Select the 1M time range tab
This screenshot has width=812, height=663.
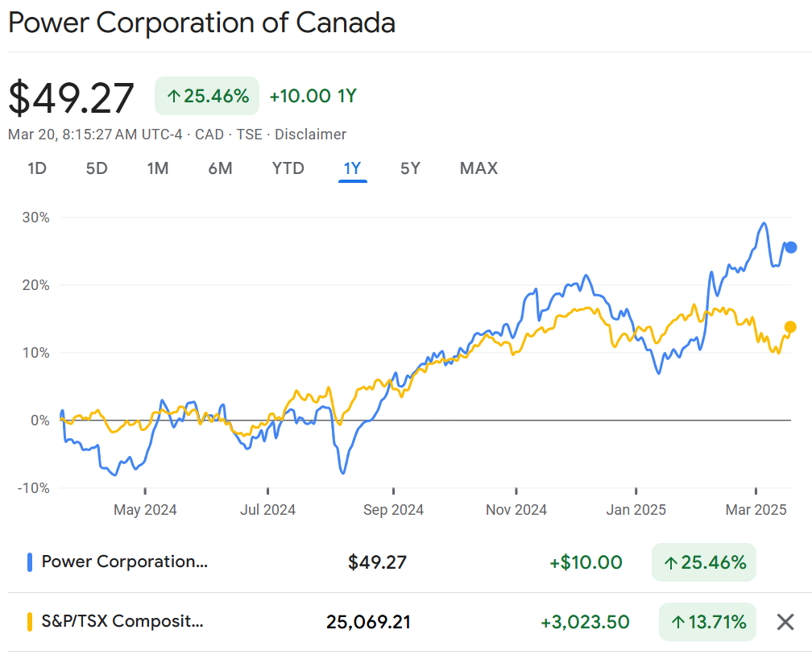[x=158, y=168]
